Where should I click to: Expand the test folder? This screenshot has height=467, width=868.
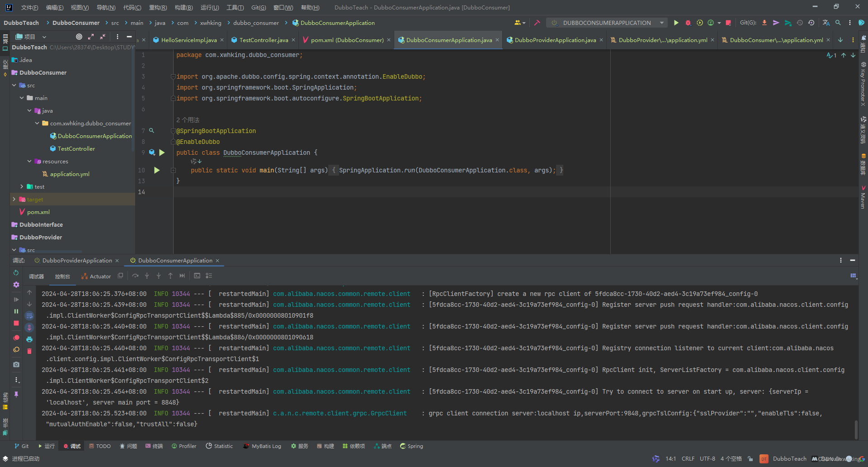(22, 186)
